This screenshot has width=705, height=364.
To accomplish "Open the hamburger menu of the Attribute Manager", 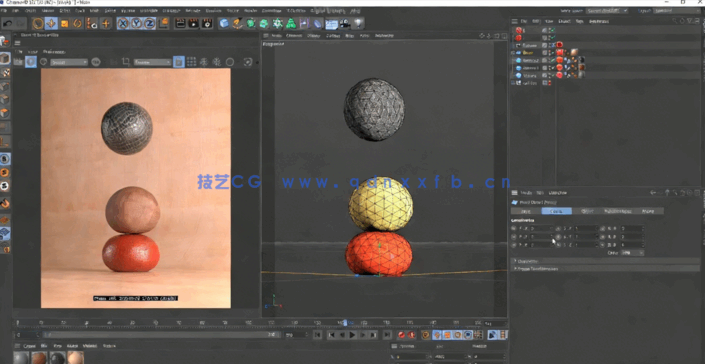I will (515, 192).
